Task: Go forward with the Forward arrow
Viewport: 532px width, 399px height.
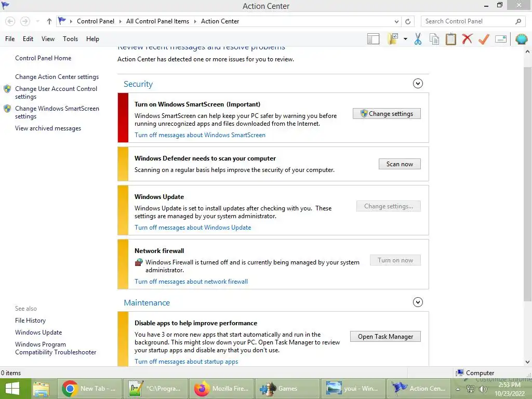Action: point(25,21)
